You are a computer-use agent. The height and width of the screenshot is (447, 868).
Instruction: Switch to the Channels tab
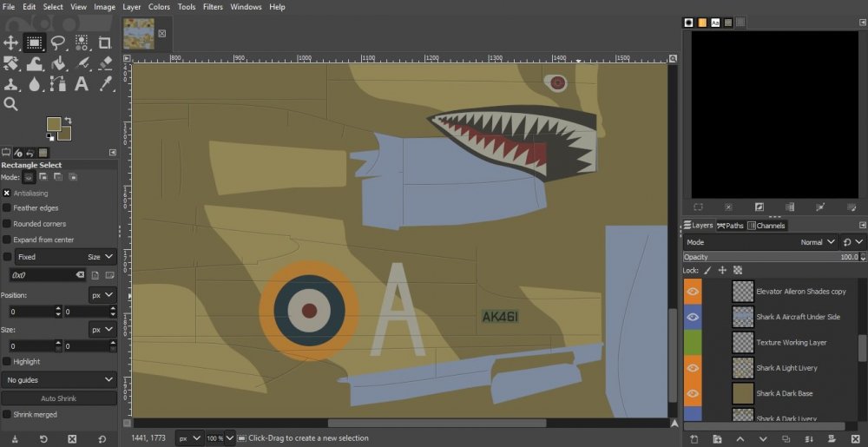point(766,226)
